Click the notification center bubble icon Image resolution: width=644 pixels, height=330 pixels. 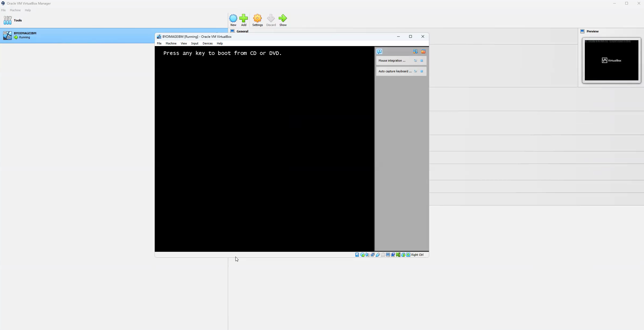pos(380,51)
